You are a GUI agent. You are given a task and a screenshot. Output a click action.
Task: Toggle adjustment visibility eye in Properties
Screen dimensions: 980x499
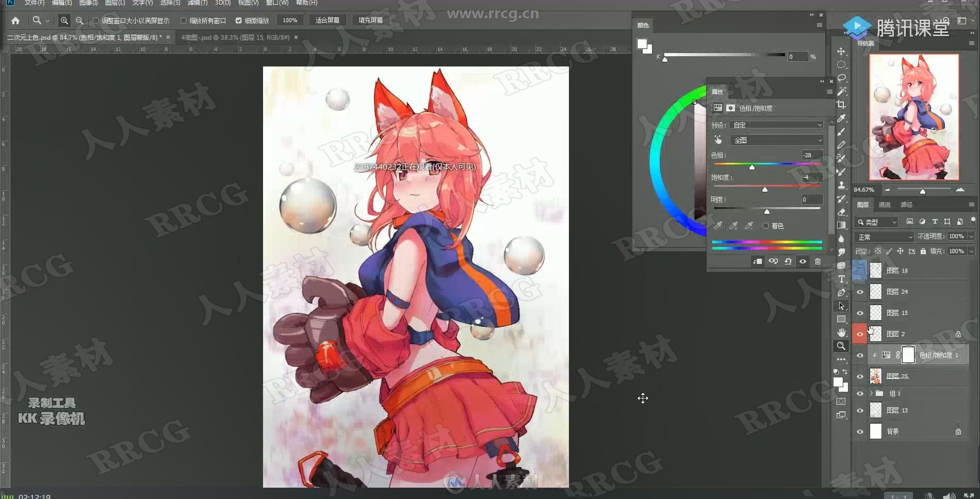[803, 261]
